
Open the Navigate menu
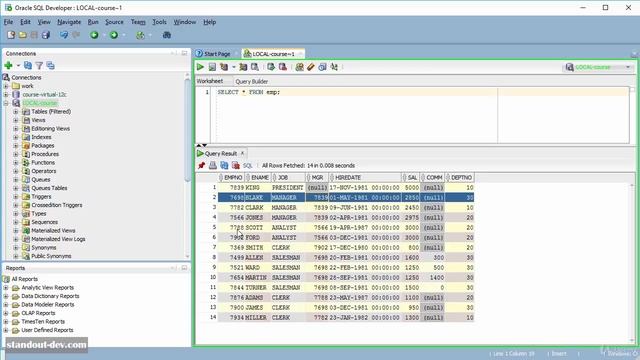[69, 22]
